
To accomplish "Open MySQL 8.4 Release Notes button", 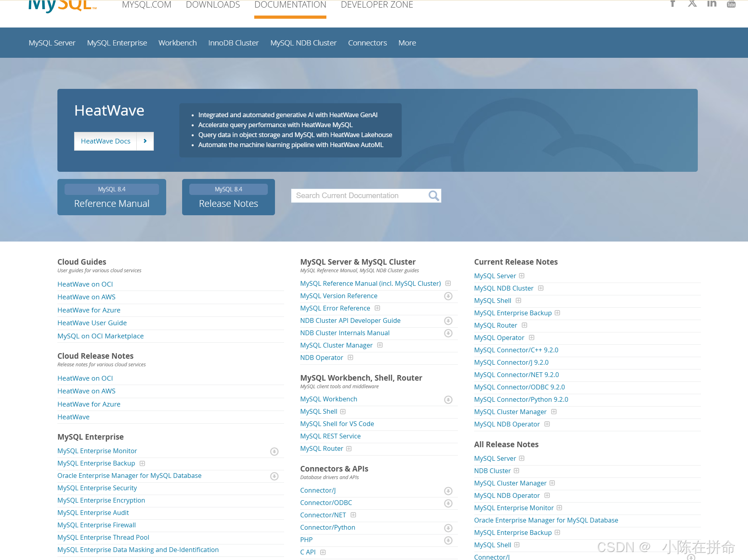I will coord(228,197).
